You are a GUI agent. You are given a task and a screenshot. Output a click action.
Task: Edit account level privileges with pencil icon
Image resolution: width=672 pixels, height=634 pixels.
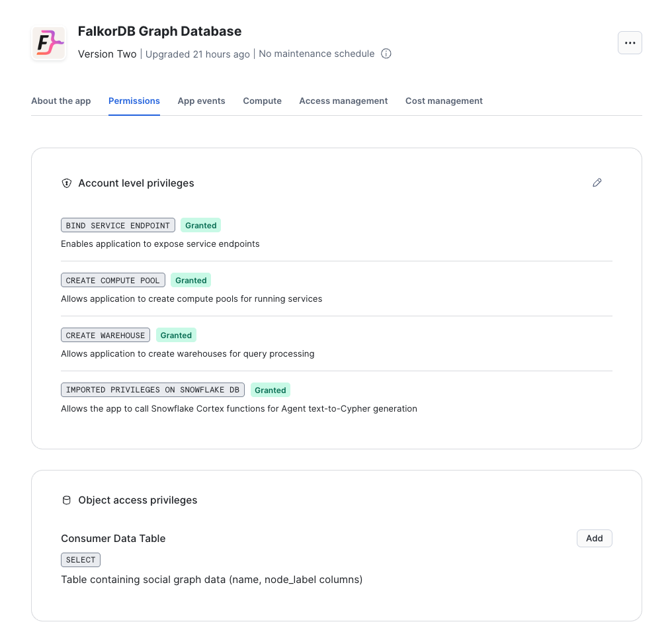coord(597,183)
